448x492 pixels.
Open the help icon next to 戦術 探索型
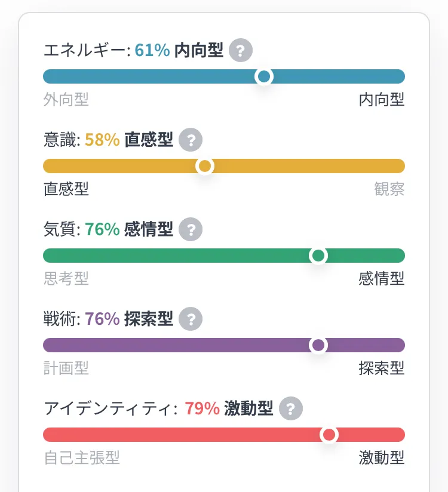pyautogui.click(x=191, y=319)
